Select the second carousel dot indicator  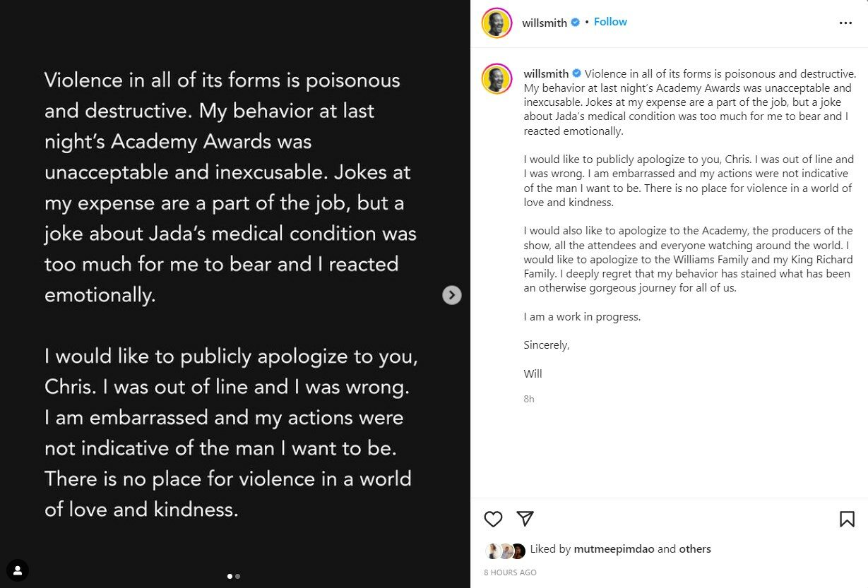(x=237, y=576)
